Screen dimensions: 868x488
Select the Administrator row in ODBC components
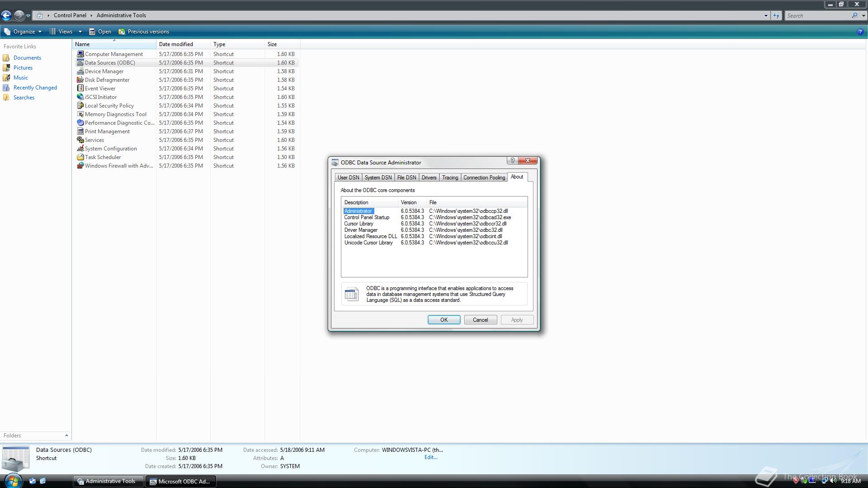pos(434,211)
